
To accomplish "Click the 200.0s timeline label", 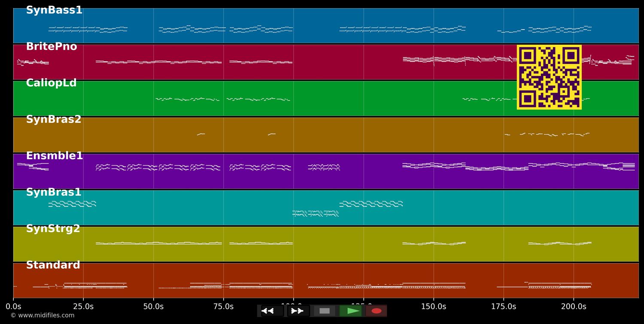I will [574, 306].
